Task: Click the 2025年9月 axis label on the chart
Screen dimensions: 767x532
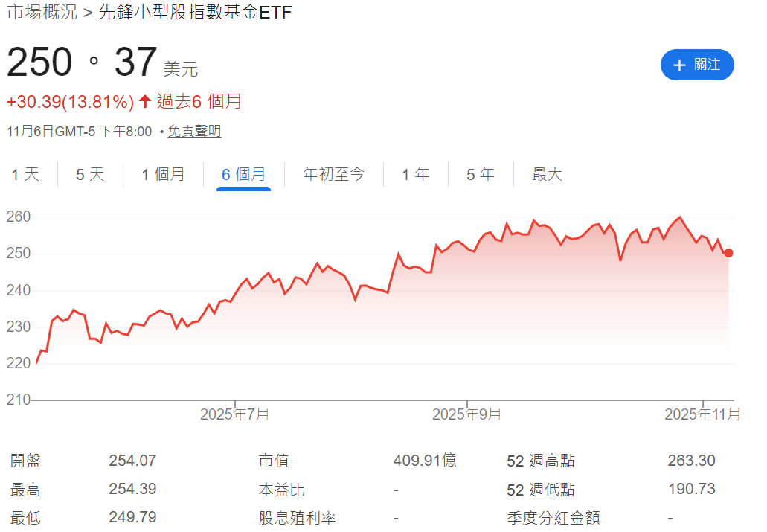Action: click(464, 414)
